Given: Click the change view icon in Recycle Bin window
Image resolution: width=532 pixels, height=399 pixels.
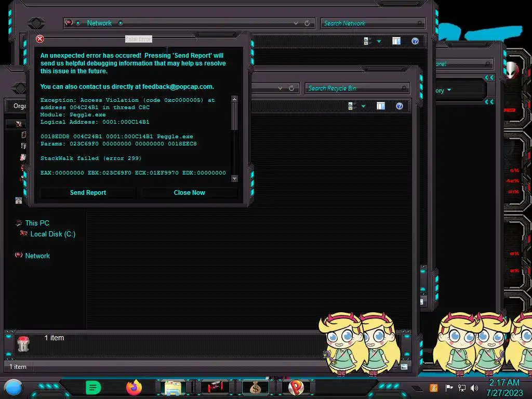Looking at the screenshot, I should click(x=352, y=106).
